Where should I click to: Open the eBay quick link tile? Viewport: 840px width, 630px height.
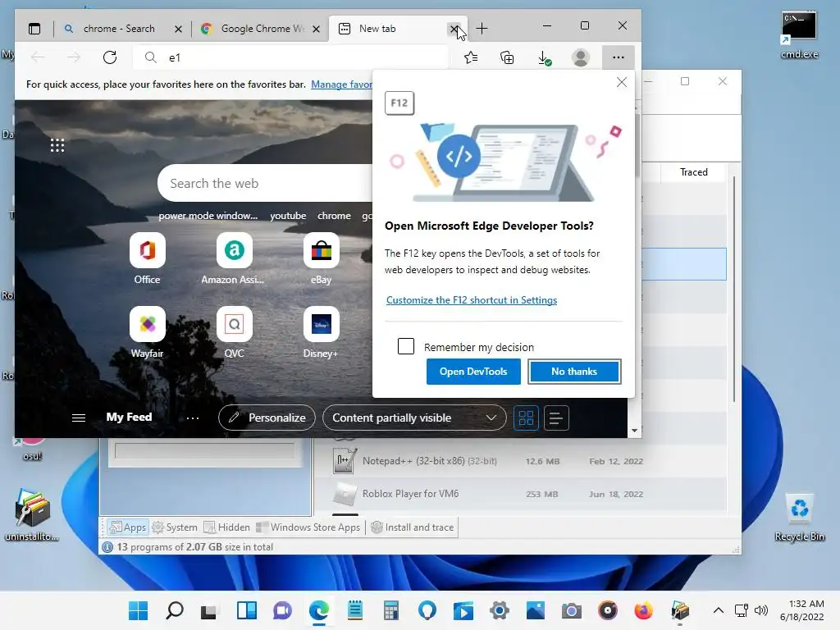coord(321,258)
